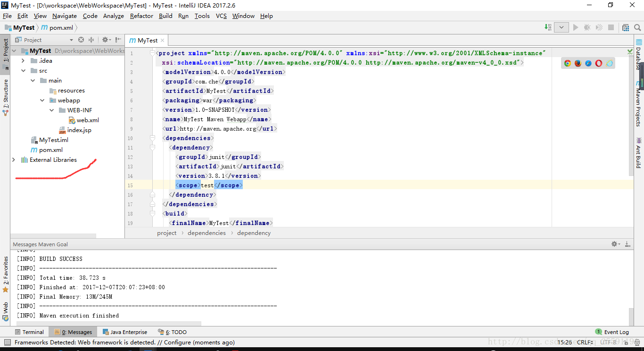This screenshot has height=351, width=644.
Task: Expand the .idea folder
Action: point(23,60)
